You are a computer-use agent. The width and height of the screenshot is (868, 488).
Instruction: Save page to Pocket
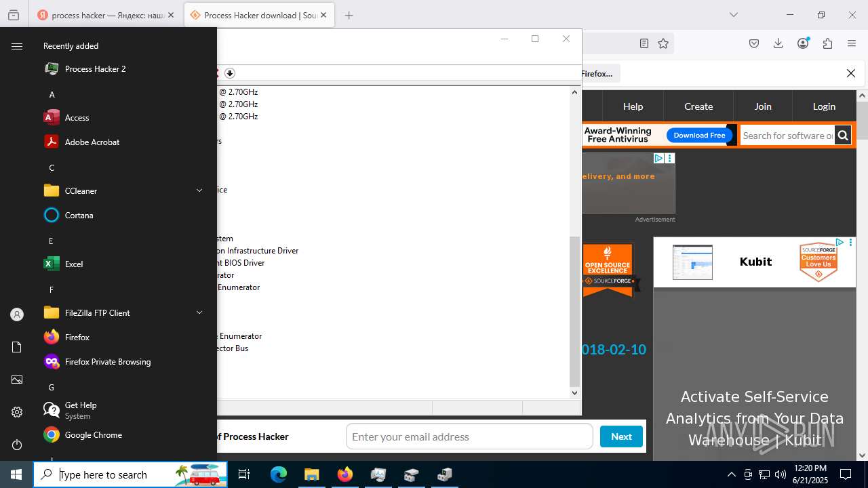(754, 43)
